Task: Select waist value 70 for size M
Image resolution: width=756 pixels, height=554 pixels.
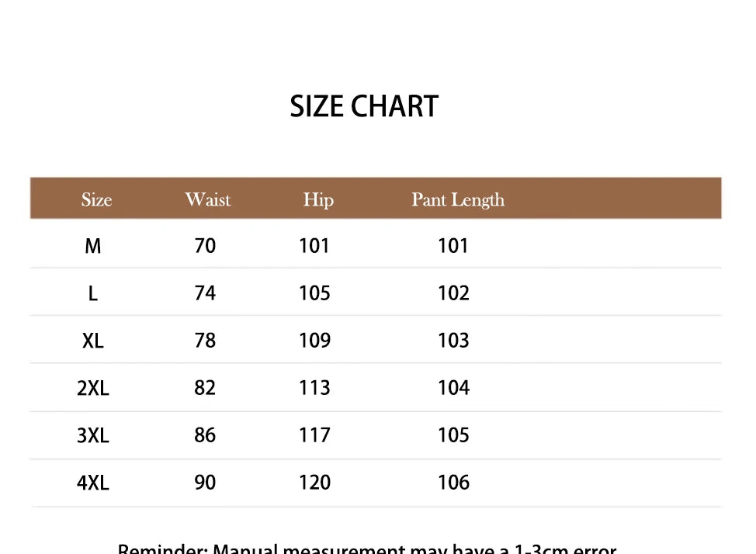Action: (205, 246)
